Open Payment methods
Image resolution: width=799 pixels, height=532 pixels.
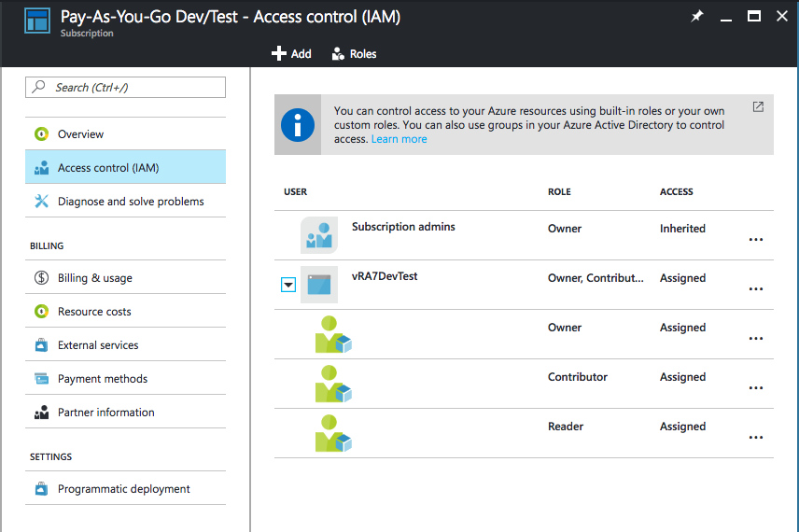pyautogui.click(x=125, y=378)
